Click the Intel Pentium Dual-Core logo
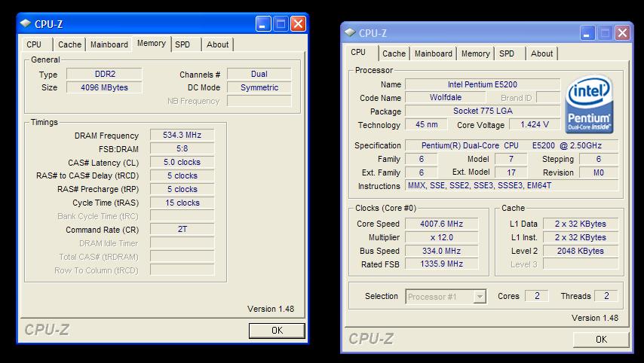This screenshot has height=363, width=644. coord(590,104)
